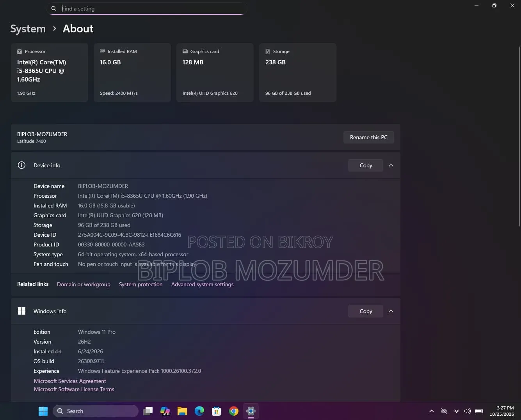Select the Product ID value 00330-80000-00000-AA583
This screenshot has width=521, height=420.
pos(111,245)
